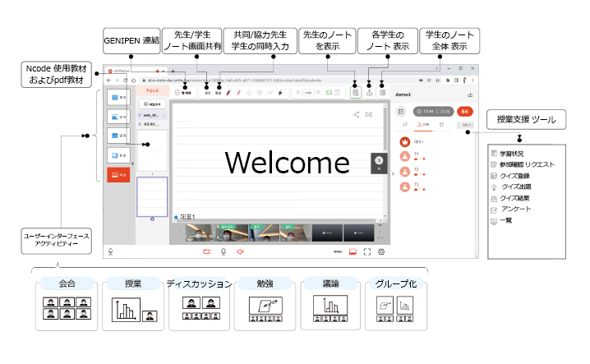Select the red highlighted activity in left sidebar

(x=118, y=174)
